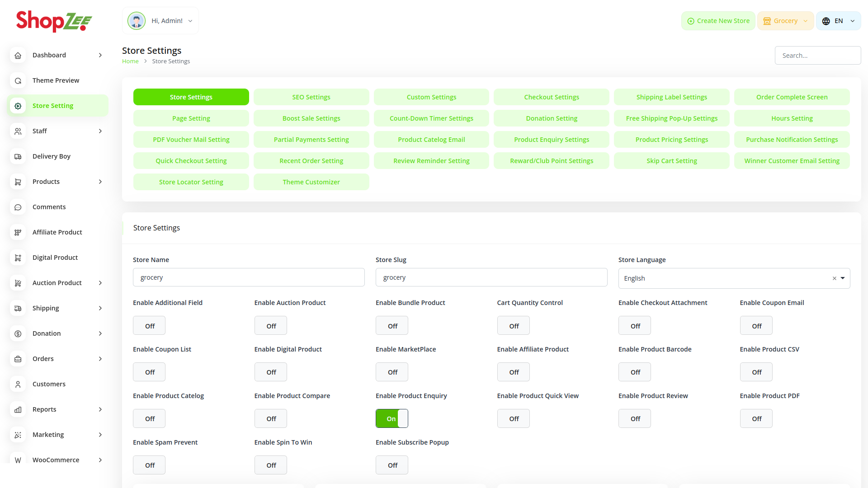Click the Donation coin icon in sidebar
868x488 pixels.
[18, 333]
